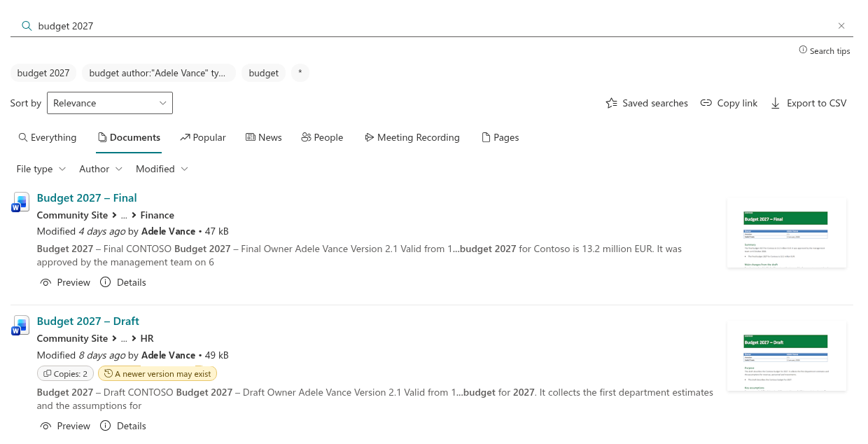Click Community Site breadcrumb of Final result

[72, 215]
